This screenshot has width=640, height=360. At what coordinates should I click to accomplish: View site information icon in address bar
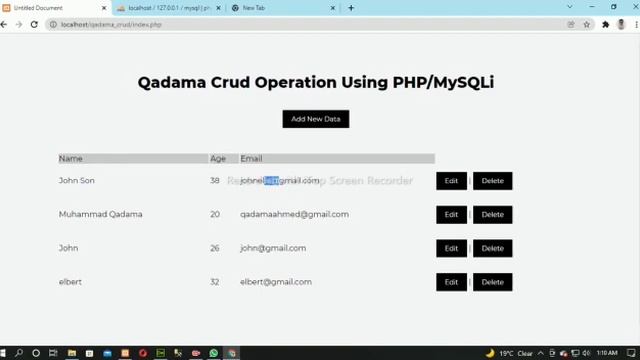click(x=53, y=25)
